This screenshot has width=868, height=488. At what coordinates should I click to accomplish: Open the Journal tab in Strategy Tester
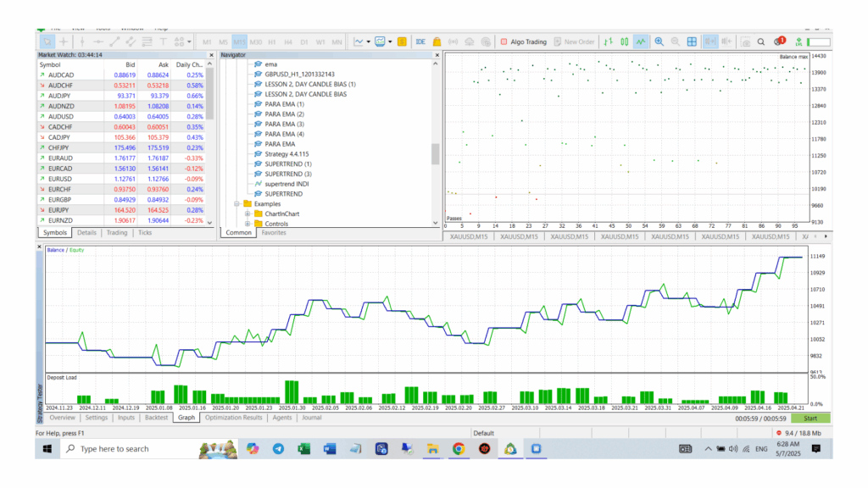click(x=312, y=418)
